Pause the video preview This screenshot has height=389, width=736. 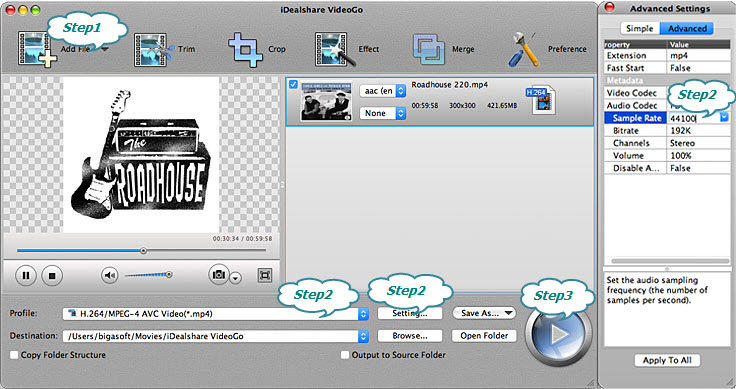click(x=26, y=275)
